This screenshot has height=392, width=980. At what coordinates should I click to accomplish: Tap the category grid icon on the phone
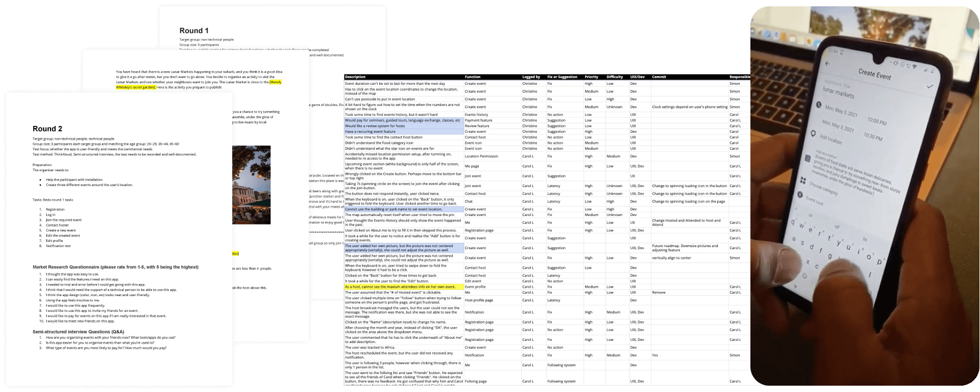click(x=803, y=181)
